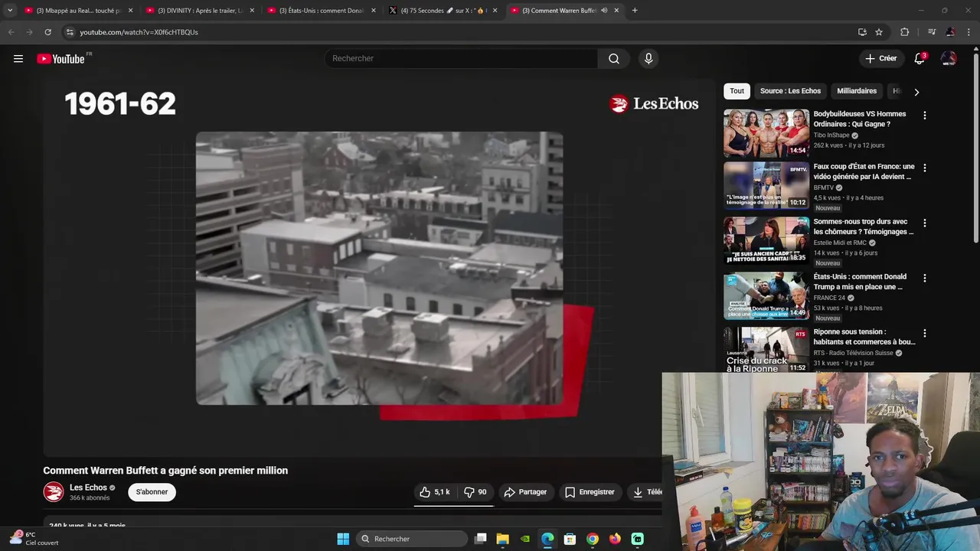980x551 pixels.
Task: Open Faux coup d'État en France video title
Action: click(x=864, y=171)
